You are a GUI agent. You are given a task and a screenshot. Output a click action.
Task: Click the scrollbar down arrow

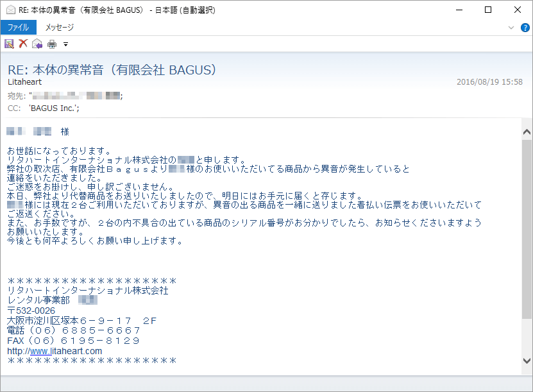point(527,361)
